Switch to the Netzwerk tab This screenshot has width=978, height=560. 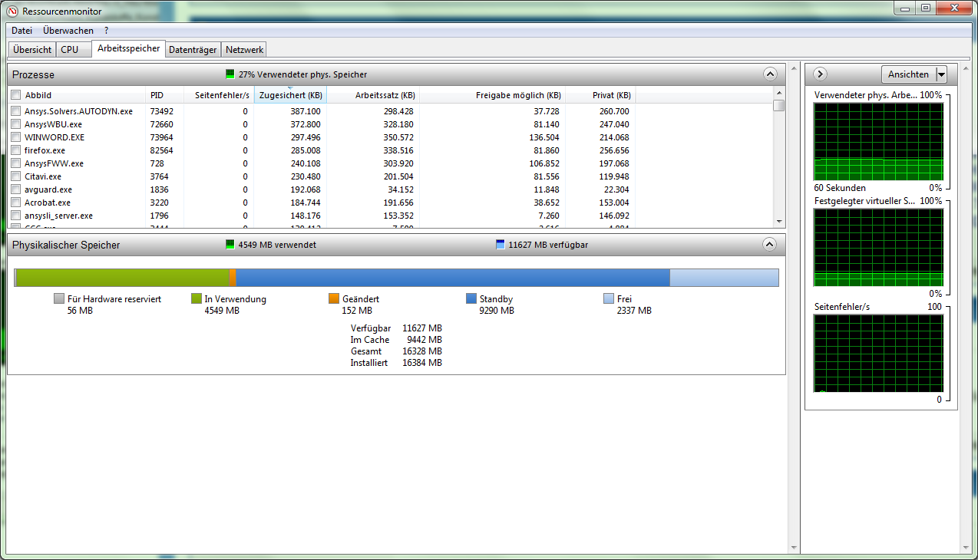(x=244, y=50)
